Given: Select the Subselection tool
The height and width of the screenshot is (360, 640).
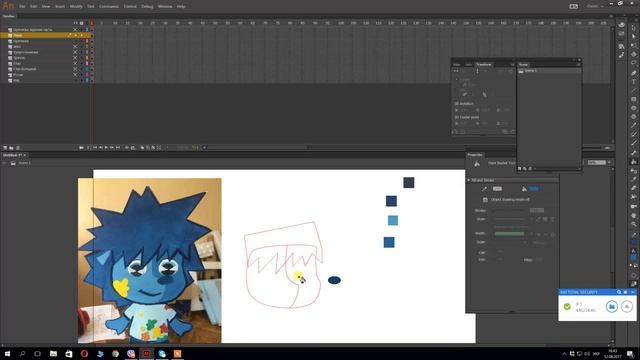Looking at the screenshot, I should pos(633,36).
